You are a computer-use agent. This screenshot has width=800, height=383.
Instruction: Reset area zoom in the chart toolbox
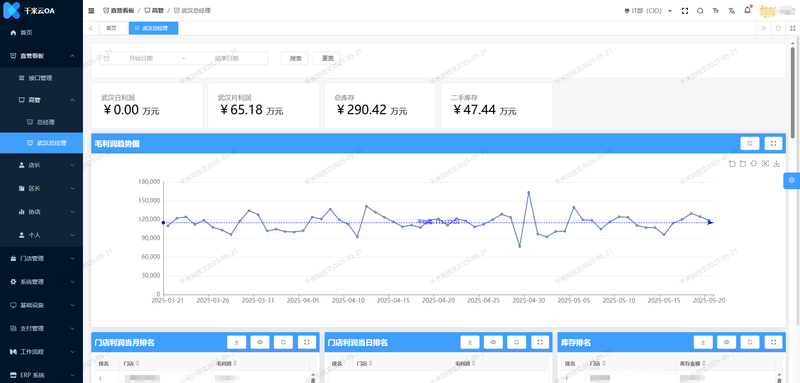click(742, 164)
